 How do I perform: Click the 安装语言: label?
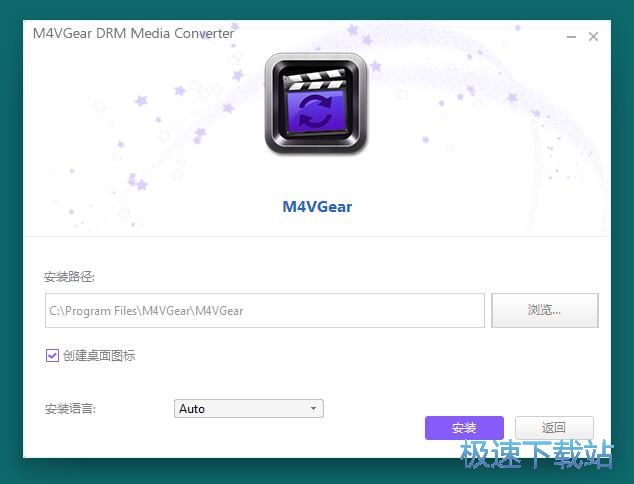70,409
